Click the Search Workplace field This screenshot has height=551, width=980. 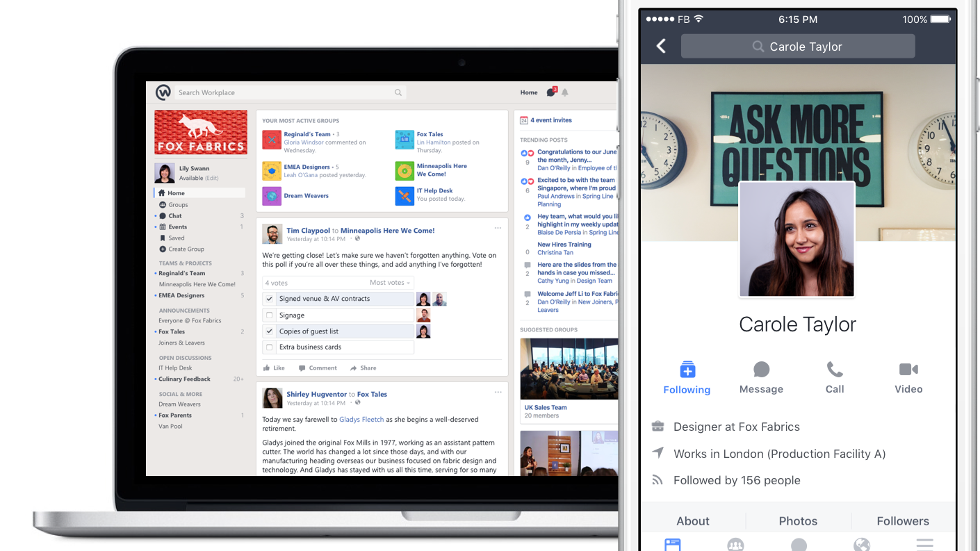tap(285, 92)
